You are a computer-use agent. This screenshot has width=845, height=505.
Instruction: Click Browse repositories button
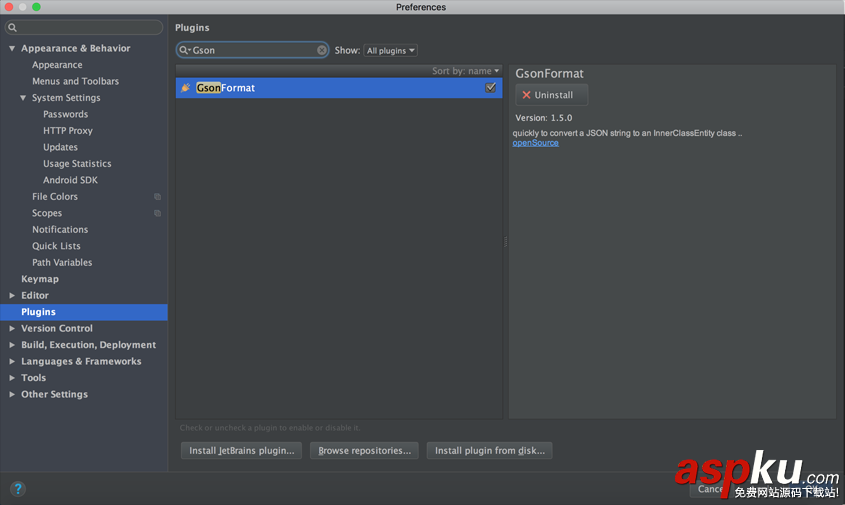[x=364, y=451]
